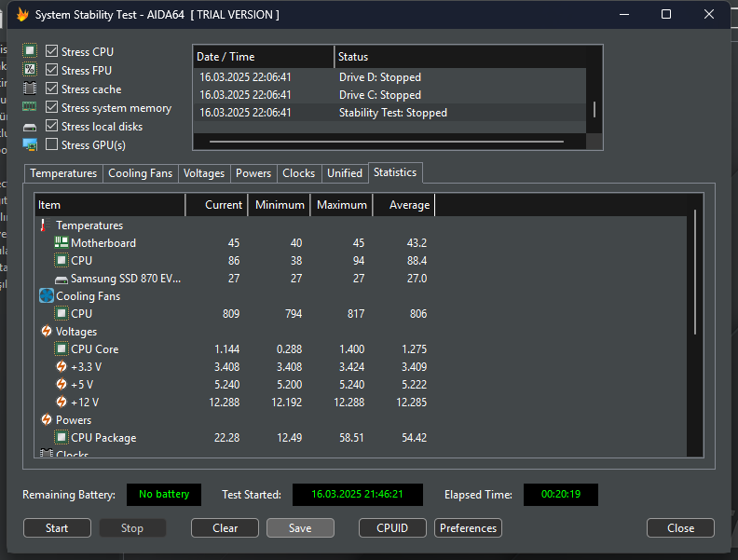Image resolution: width=738 pixels, height=560 pixels.
Task: Click the CPU chip icon beside Stress CPU
Action: (30, 51)
